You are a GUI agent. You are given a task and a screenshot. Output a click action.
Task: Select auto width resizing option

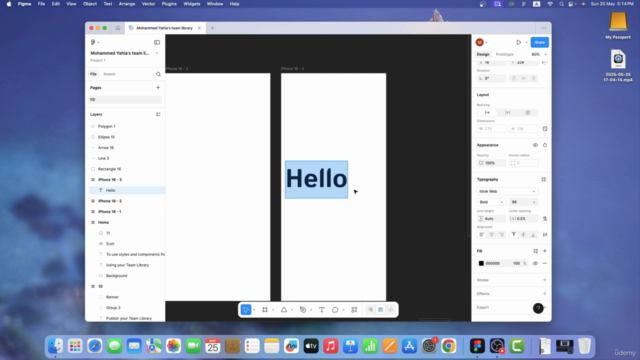(487, 113)
